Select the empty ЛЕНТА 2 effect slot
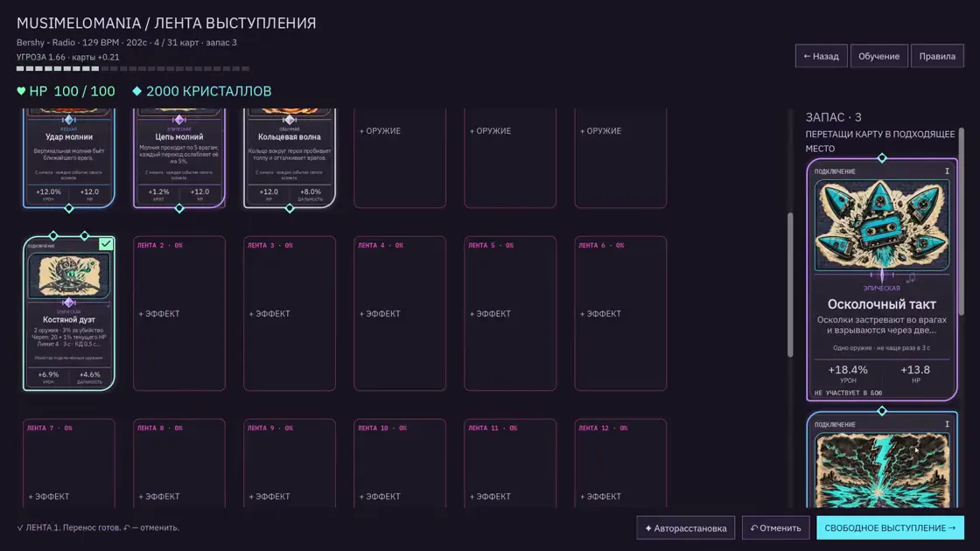The width and height of the screenshot is (980, 551). point(179,313)
